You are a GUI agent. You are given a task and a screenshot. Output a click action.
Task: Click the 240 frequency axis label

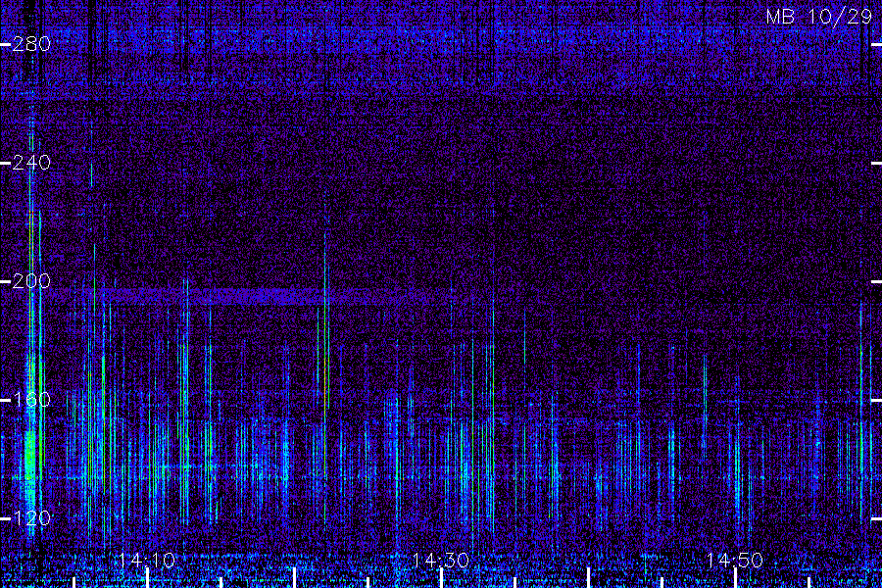coord(31,163)
